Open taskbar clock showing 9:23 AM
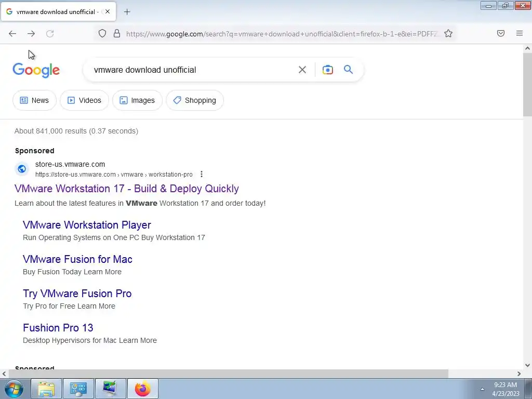The width and height of the screenshot is (532, 399). click(x=506, y=389)
